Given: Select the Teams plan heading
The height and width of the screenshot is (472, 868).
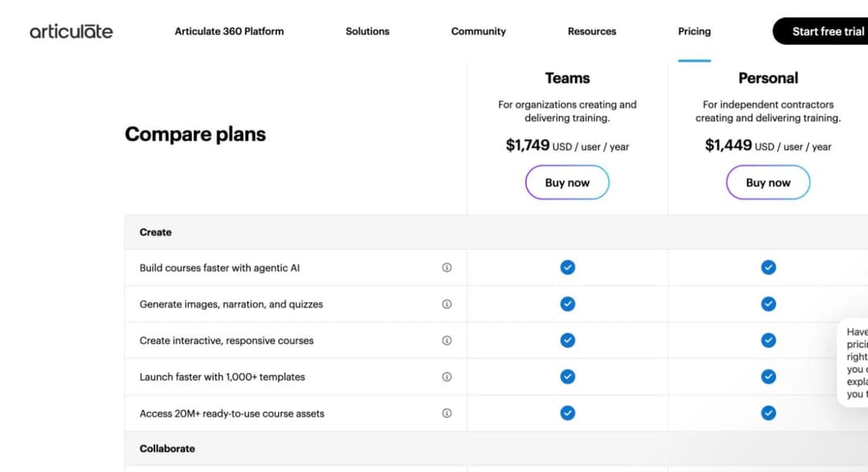Looking at the screenshot, I should pos(567,78).
